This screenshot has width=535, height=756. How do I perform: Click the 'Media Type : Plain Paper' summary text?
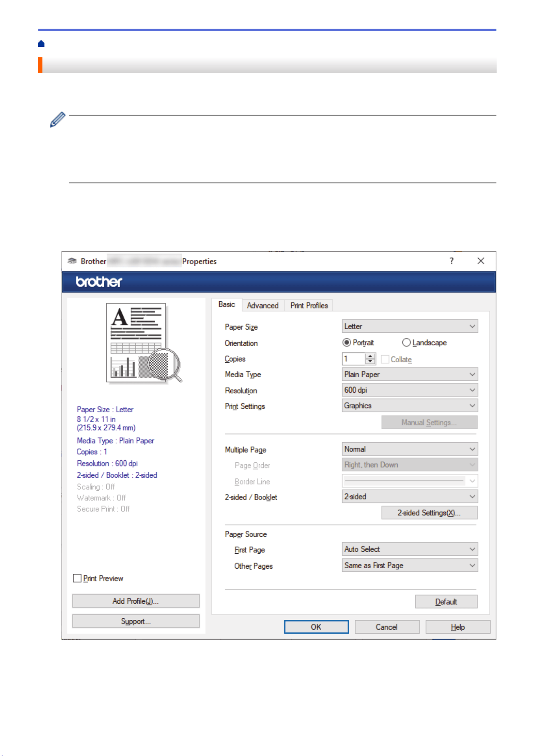tap(116, 441)
